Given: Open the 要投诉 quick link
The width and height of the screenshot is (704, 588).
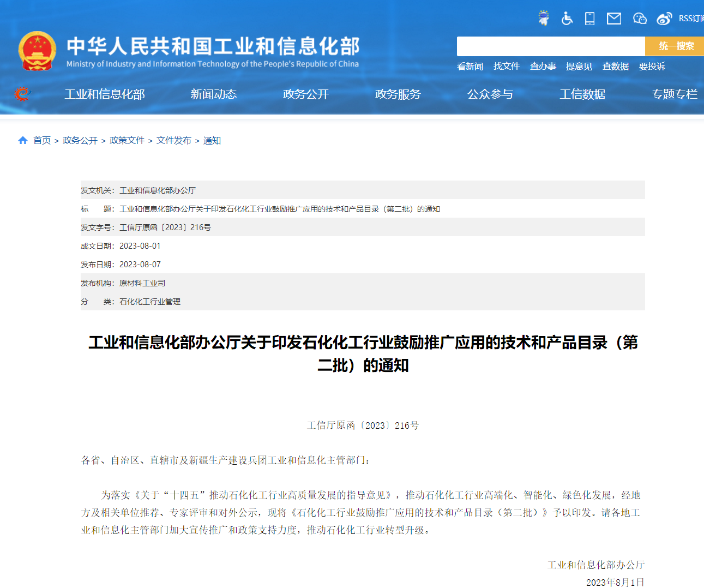Looking at the screenshot, I should click(x=652, y=67).
